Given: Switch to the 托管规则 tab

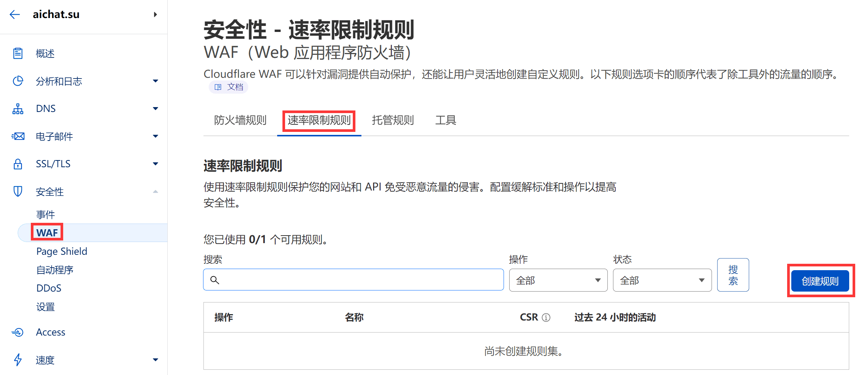Looking at the screenshot, I should (393, 120).
